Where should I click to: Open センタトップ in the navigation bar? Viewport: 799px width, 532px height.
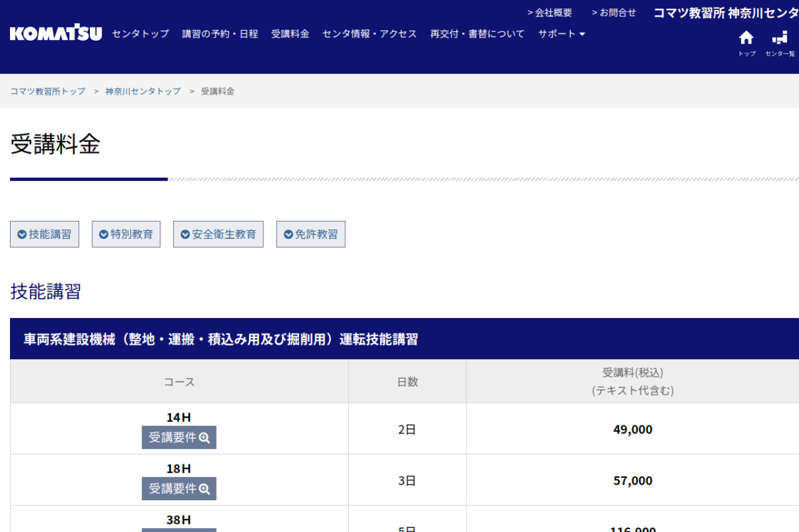[x=140, y=34]
